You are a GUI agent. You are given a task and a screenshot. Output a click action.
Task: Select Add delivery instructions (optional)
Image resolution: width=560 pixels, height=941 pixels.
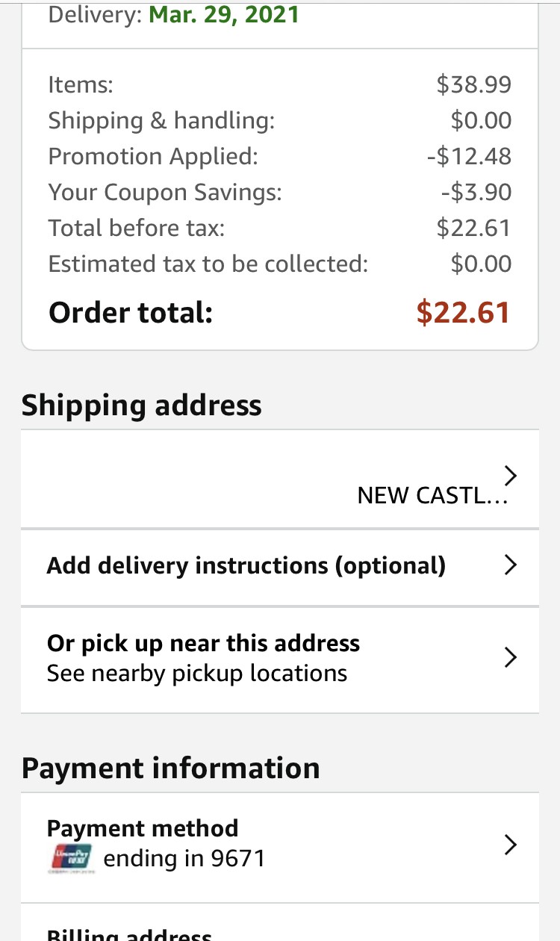[x=246, y=565]
